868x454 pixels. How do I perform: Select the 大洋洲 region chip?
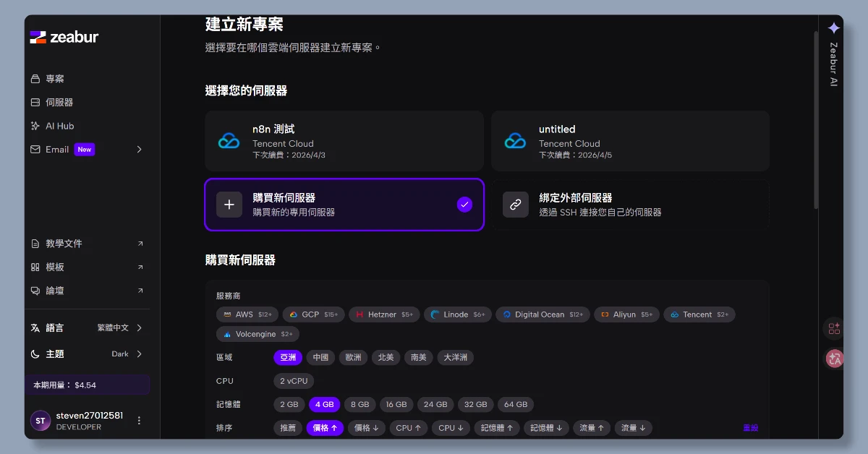click(455, 357)
